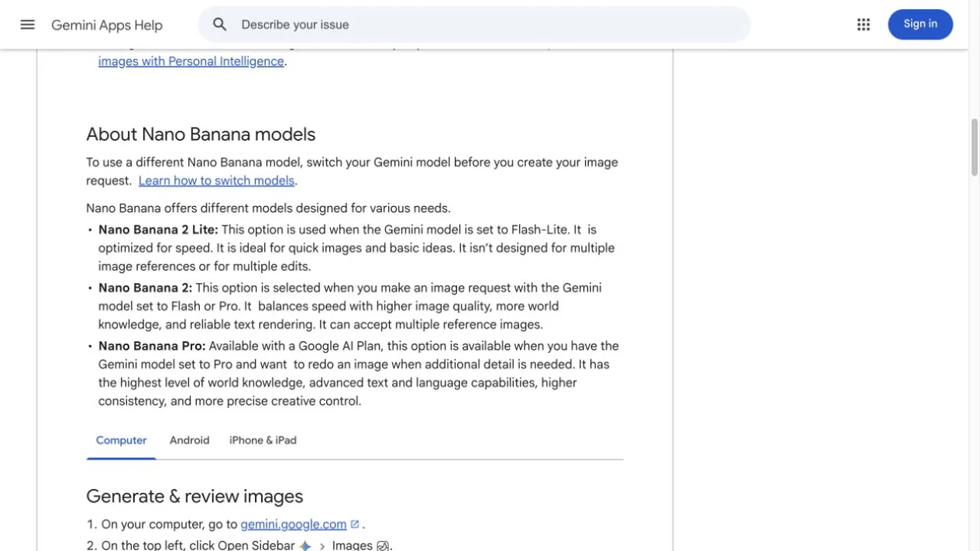
Task: Select the Computer tab
Action: pos(121,440)
